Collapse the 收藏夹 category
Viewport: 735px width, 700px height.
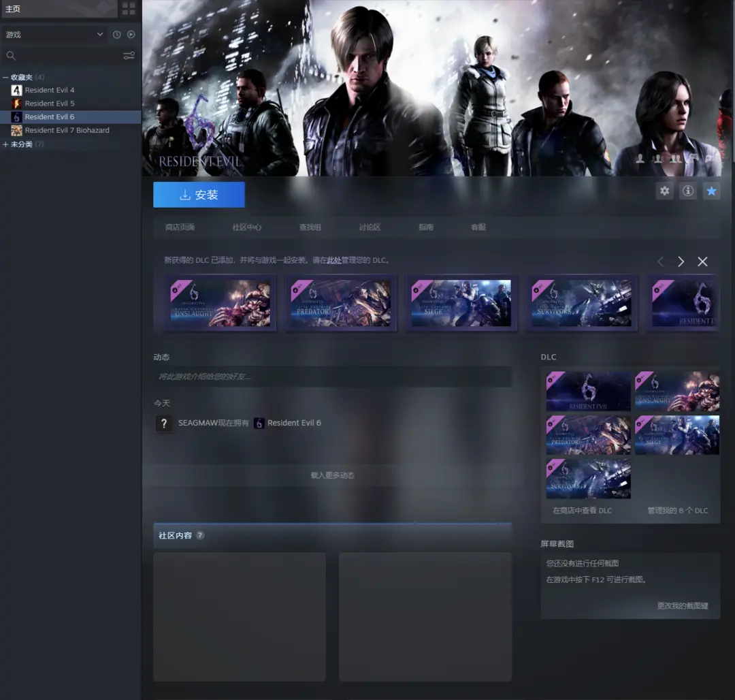5,78
